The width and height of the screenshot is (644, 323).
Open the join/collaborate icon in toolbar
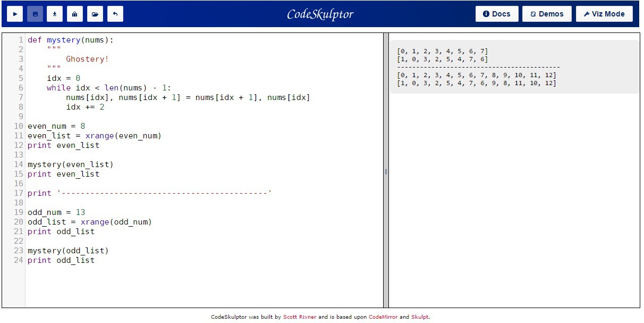coord(75,14)
